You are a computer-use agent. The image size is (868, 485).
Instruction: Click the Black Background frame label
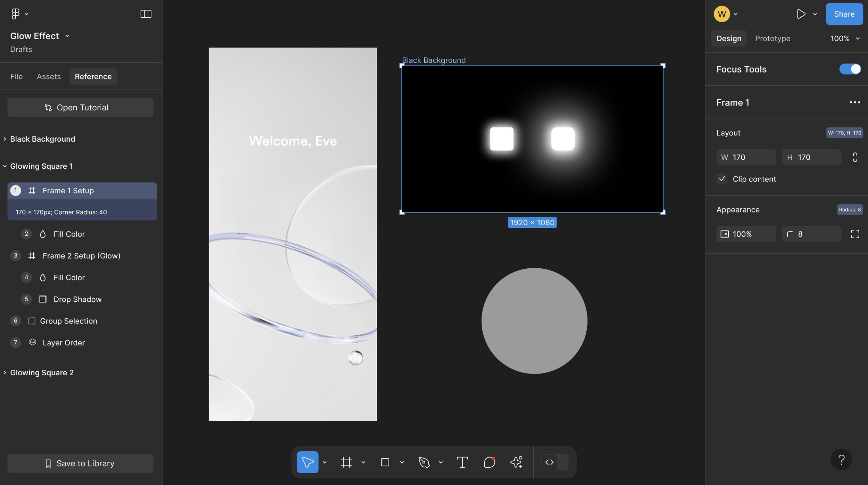(x=434, y=60)
